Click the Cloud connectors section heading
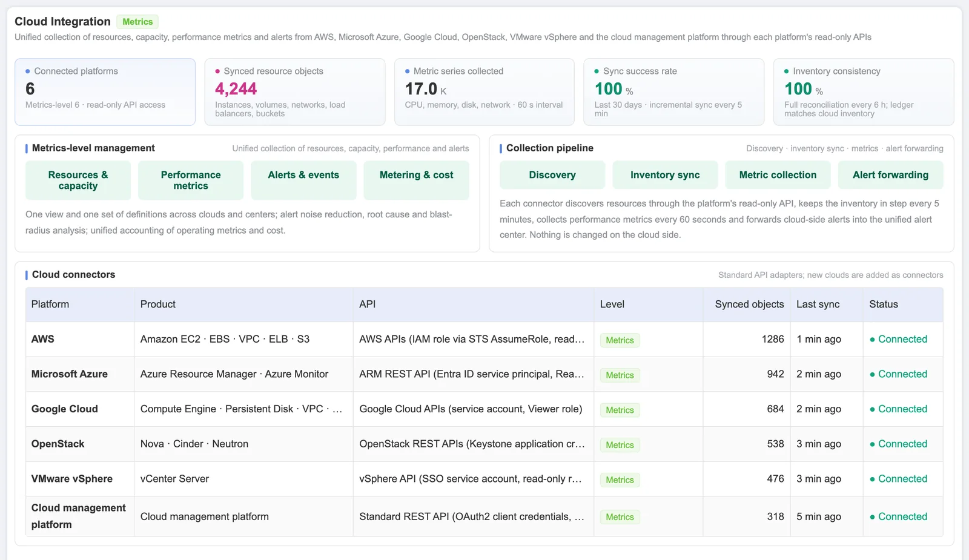Image resolution: width=969 pixels, height=560 pixels. tap(73, 275)
